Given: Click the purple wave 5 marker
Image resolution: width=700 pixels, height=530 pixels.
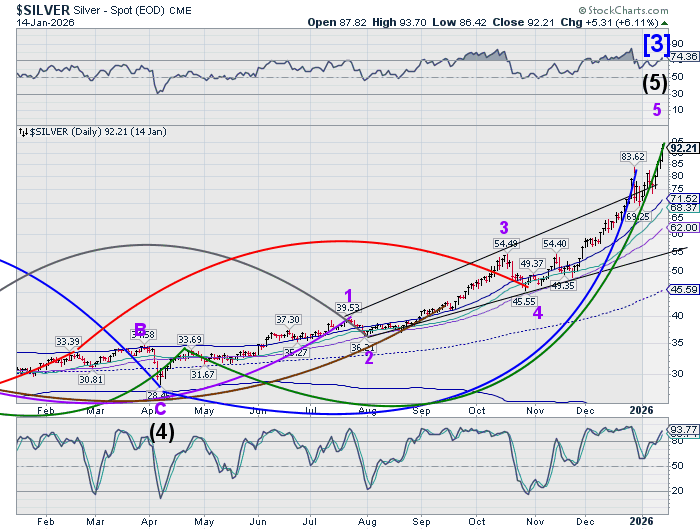Looking at the screenshot, I should click(x=656, y=111).
